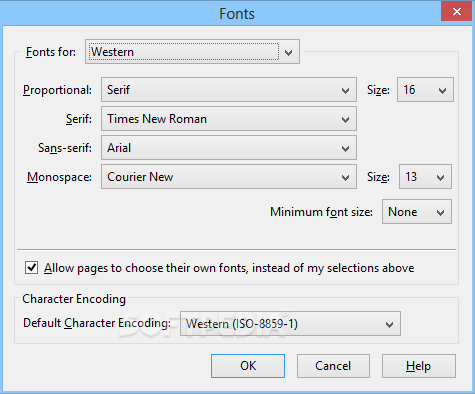This screenshot has height=394, width=475.
Task: Click the OK button
Action: tap(248, 366)
